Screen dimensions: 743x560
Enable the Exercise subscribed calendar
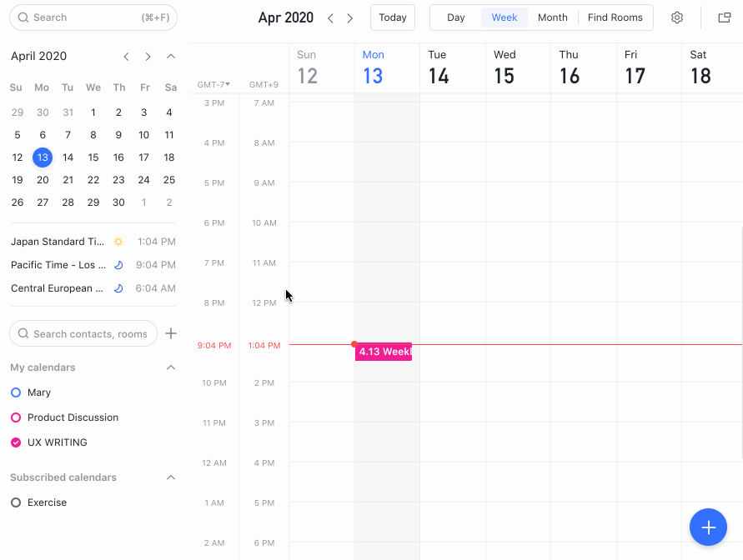tap(15, 502)
